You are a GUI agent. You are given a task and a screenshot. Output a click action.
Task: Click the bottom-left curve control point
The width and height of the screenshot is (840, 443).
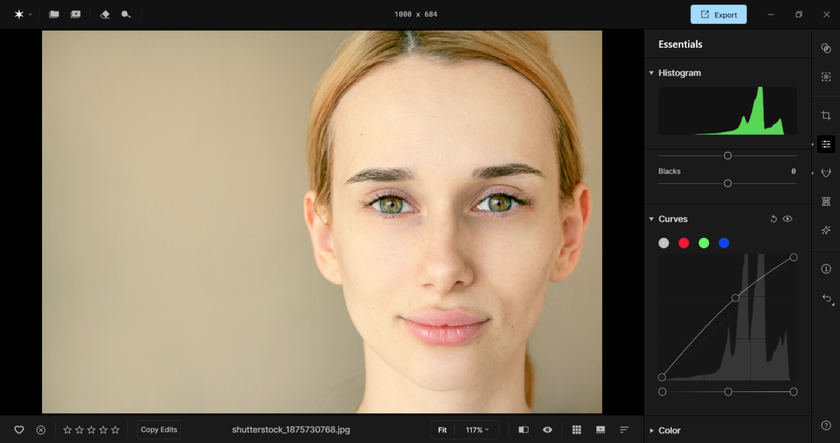click(662, 377)
